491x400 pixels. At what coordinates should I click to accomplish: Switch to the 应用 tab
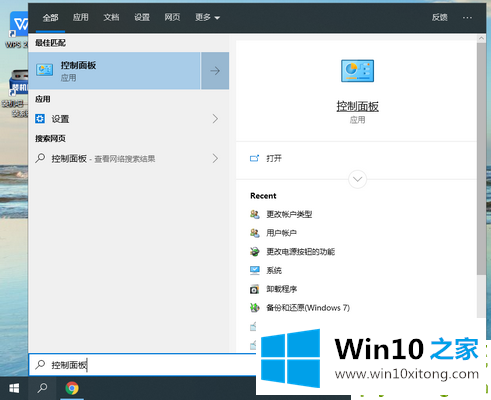[81, 17]
